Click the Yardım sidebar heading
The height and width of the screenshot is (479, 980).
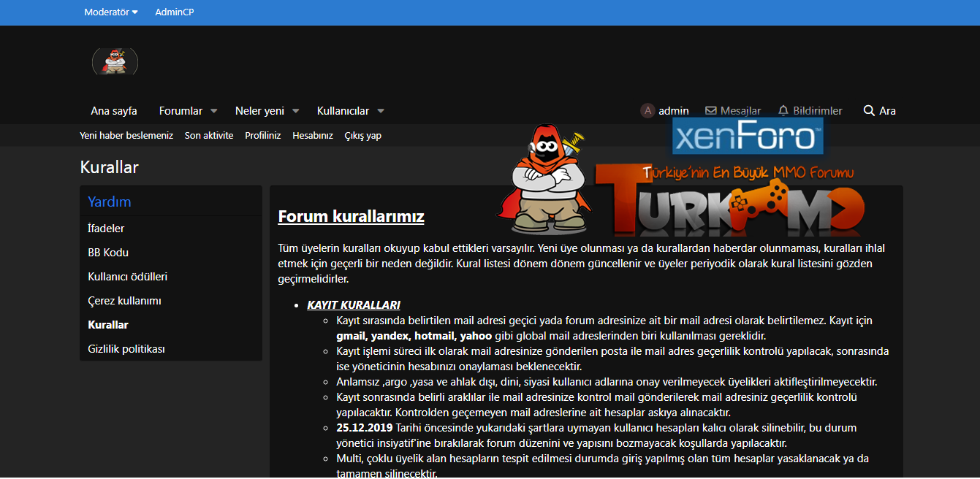tap(110, 202)
